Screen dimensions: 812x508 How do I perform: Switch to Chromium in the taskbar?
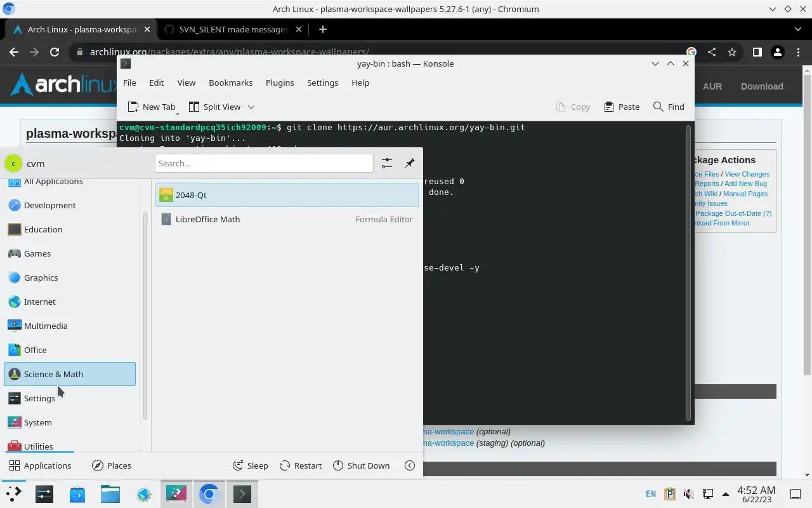pos(209,494)
